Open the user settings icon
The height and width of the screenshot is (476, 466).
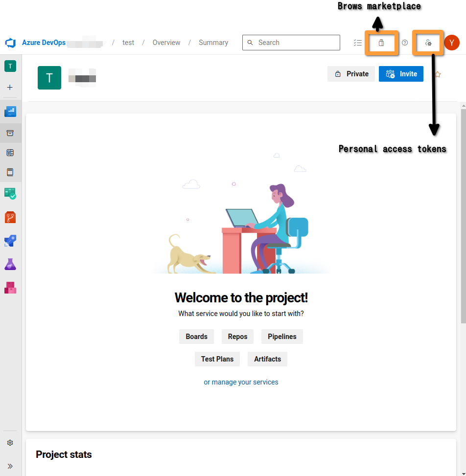pos(428,43)
